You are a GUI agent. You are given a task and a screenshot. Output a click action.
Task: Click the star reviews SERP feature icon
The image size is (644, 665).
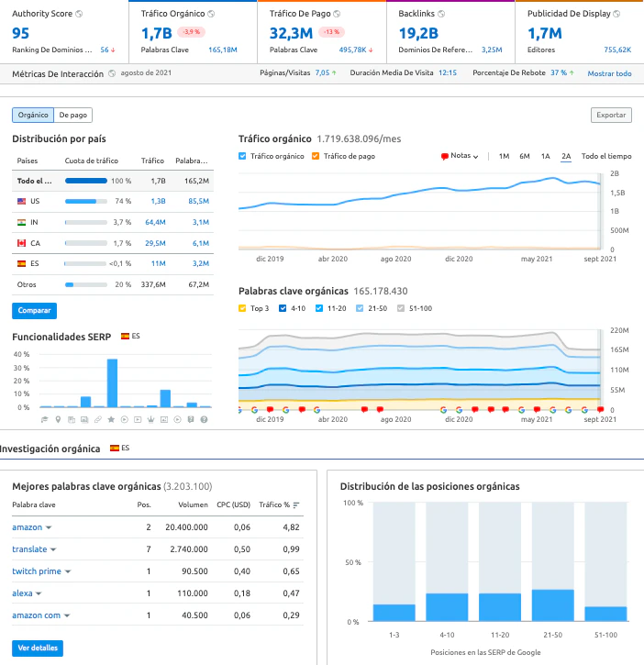(111, 419)
